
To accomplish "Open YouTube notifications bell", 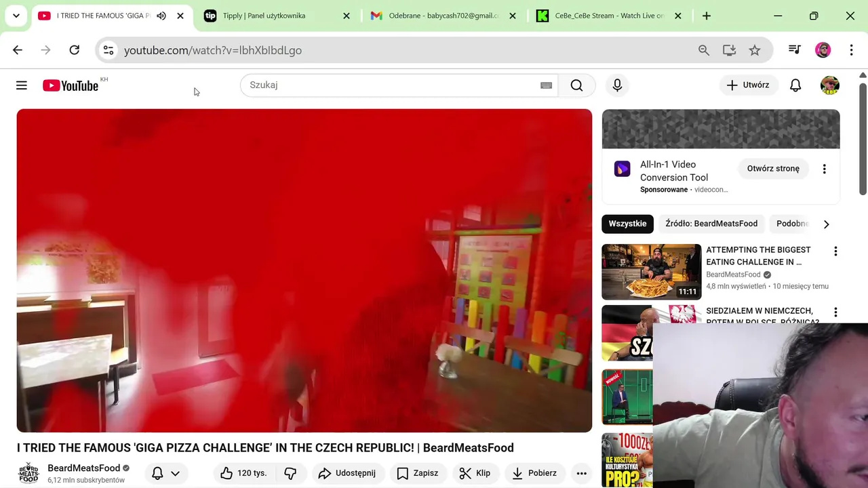I will click(795, 85).
